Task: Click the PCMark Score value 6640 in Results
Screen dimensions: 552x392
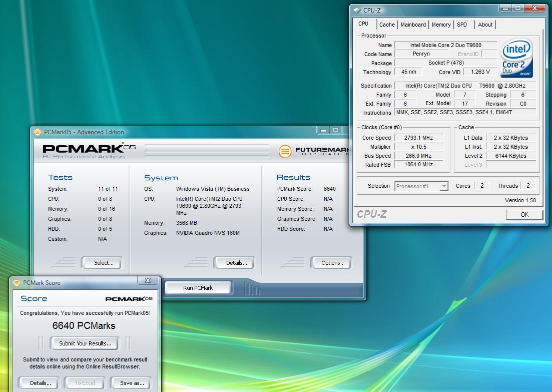Action: pyautogui.click(x=329, y=189)
